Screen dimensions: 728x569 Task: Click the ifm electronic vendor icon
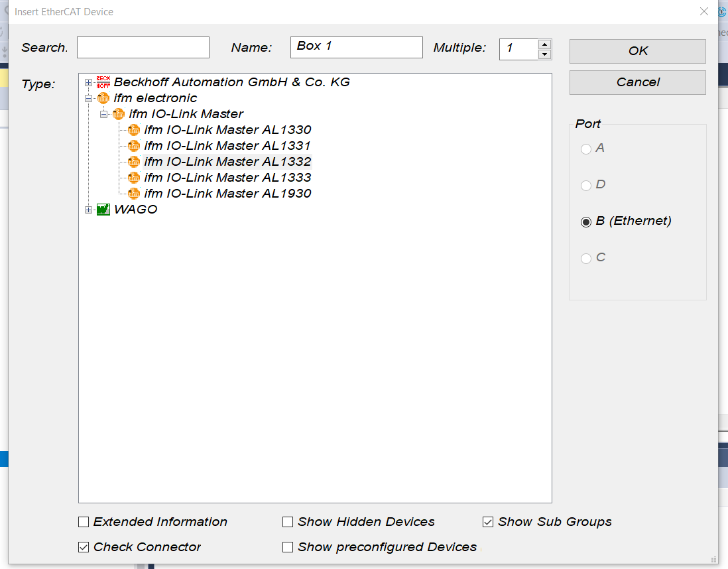point(103,98)
